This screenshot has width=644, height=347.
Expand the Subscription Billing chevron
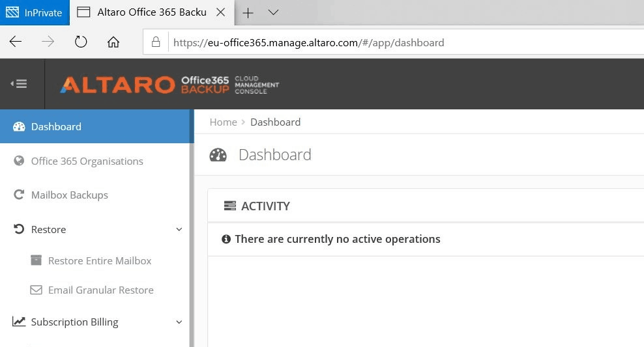(179, 322)
